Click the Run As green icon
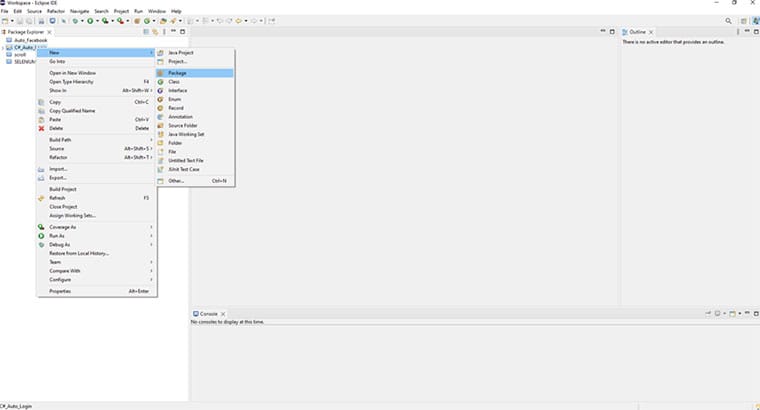This screenshot has width=760, height=410. tap(41, 235)
